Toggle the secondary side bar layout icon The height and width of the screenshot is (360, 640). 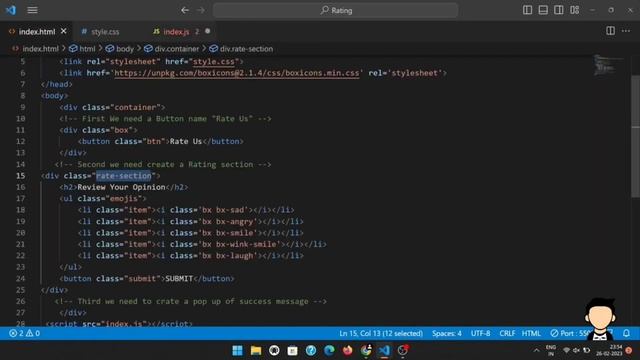(559, 10)
